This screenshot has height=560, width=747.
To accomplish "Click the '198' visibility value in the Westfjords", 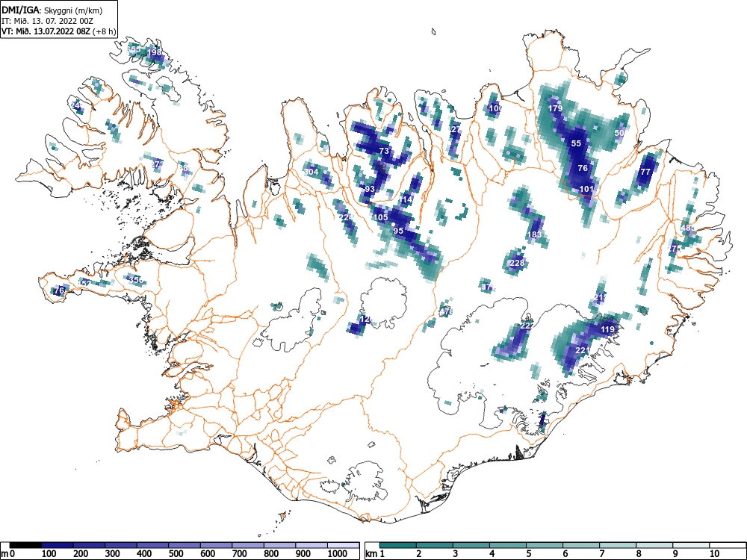I will coord(155,52).
